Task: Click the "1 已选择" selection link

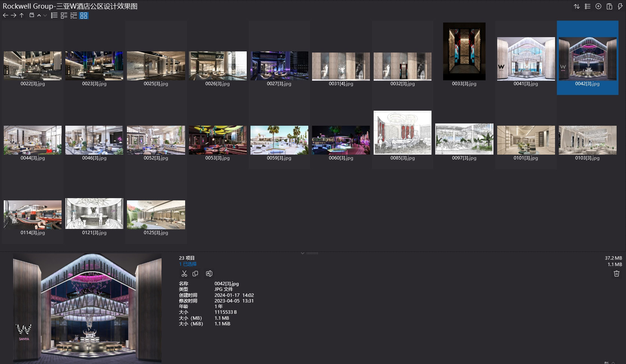Action: tap(187, 264)
